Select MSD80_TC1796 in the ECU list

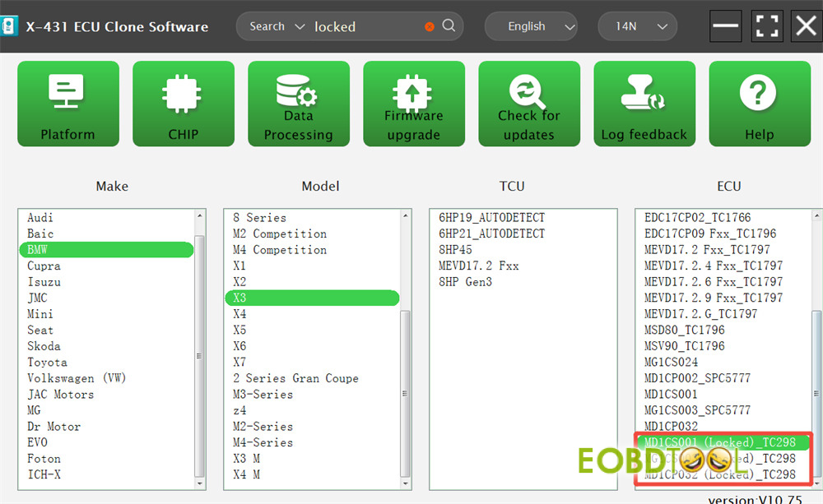click(685, 330)
